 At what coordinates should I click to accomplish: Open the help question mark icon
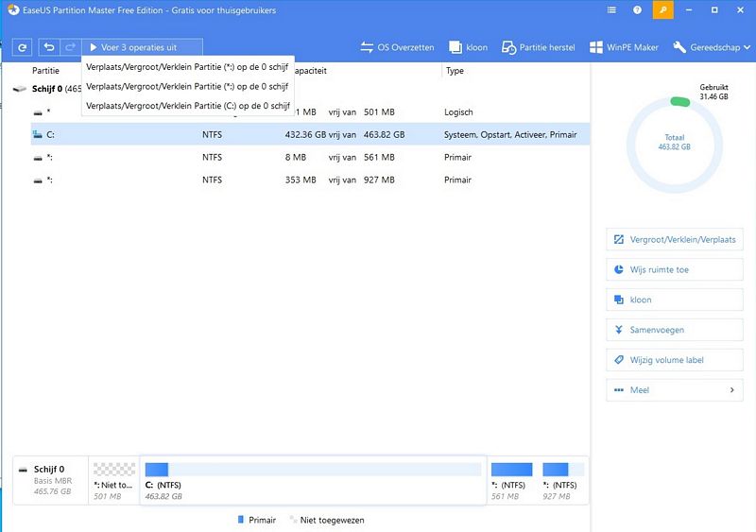(x=637, y=9)
